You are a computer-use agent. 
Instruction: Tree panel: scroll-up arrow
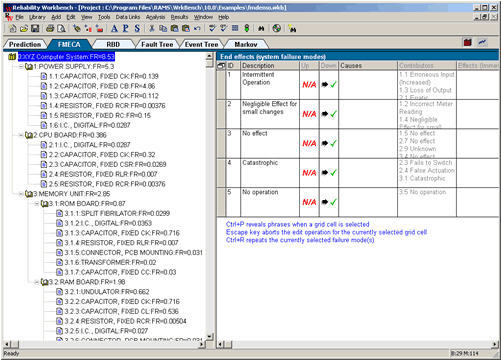(210, 55)
